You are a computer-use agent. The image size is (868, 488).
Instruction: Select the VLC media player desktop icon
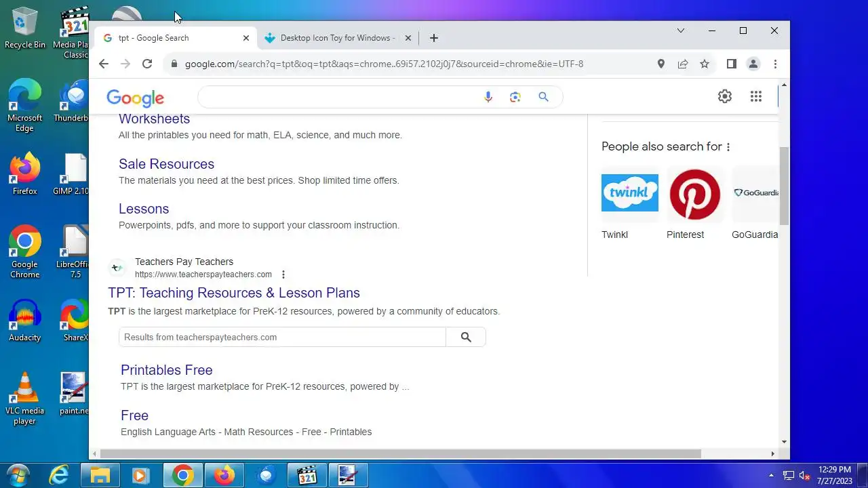click(25, 399)
